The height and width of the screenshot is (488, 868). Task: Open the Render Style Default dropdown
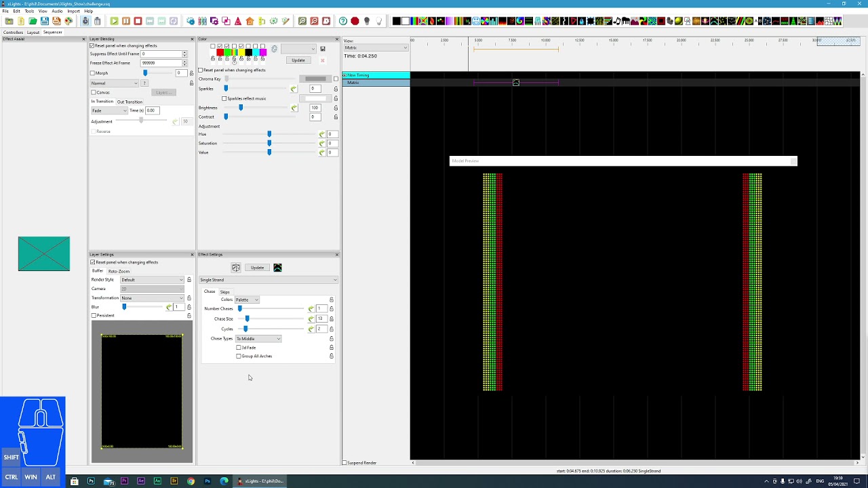point(152,280)
